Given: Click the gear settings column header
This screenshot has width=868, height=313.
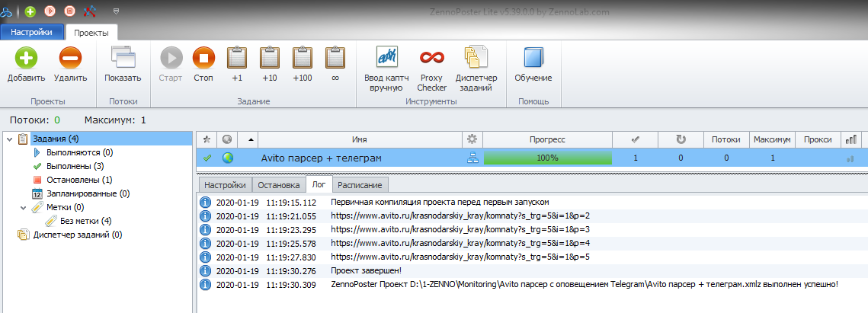Looking at the screenshot, I should click(472, 140).
